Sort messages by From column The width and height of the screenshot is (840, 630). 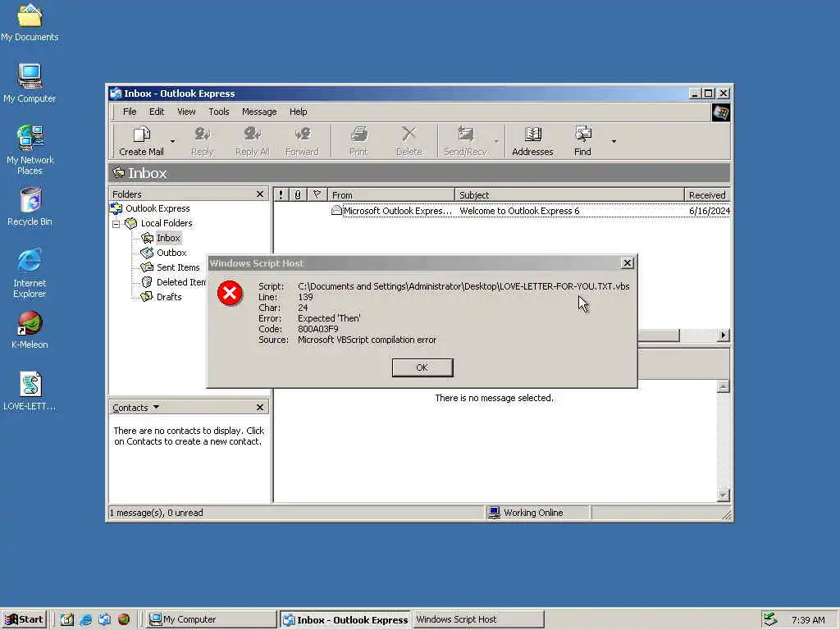pos(391,195)
